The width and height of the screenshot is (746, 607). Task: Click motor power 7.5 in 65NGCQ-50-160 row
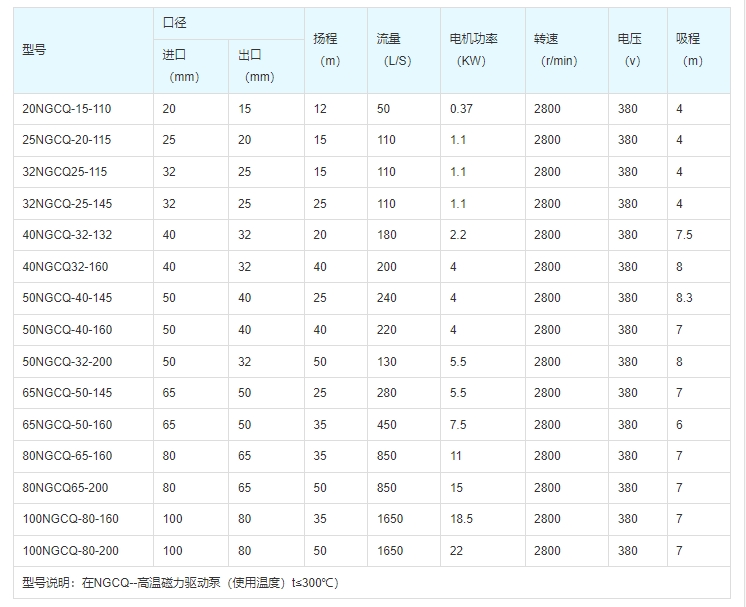[x=458, y=424]
